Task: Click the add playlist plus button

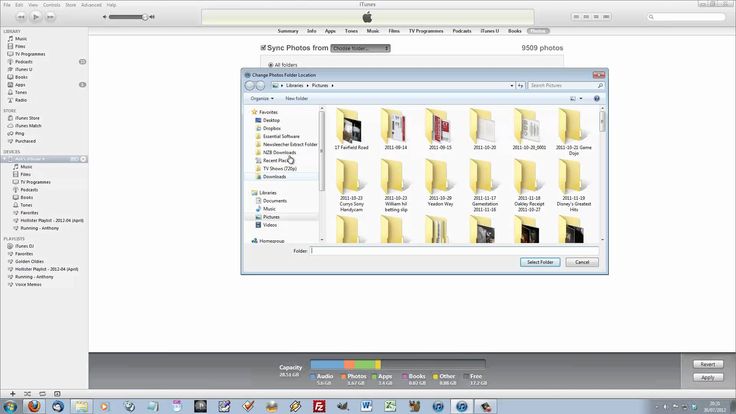Action: pyautogui.click(x=13, y=394)
